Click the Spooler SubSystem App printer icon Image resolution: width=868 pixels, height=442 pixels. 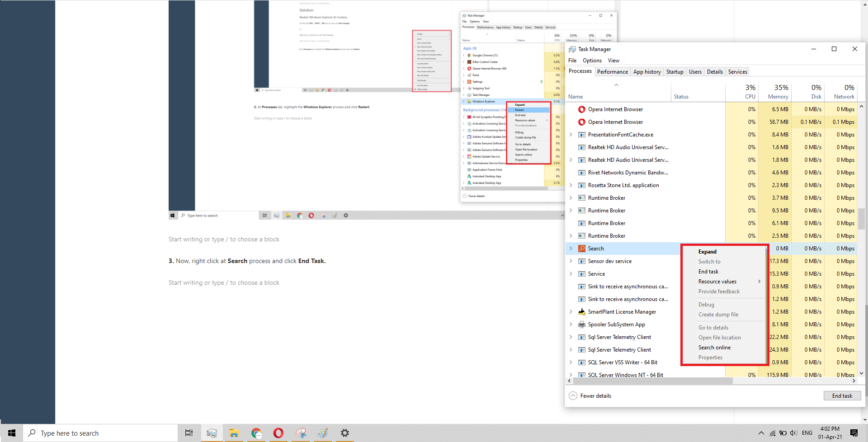tap(581, 324)
